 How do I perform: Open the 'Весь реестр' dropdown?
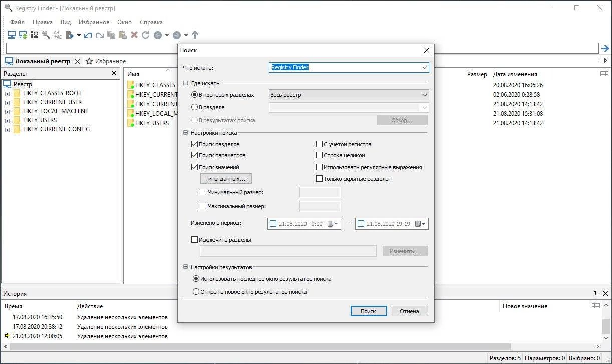424,95
